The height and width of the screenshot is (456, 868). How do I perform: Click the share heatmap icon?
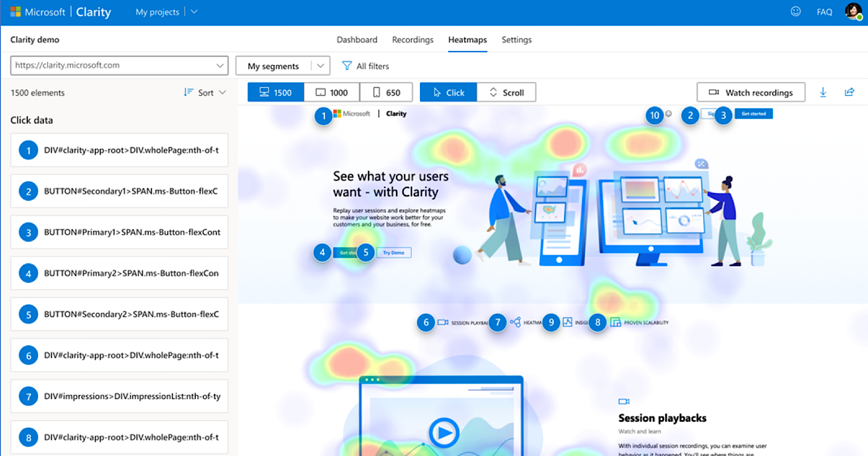(850, 92)
